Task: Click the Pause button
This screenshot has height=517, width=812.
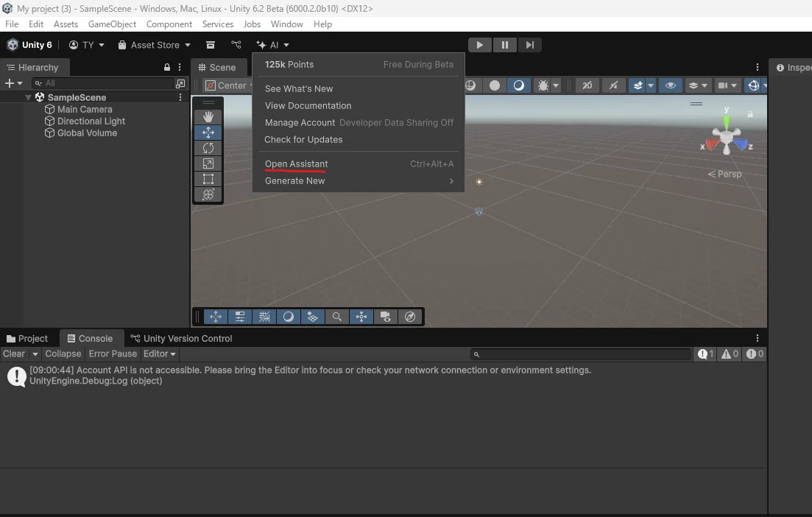Action: 504,45
